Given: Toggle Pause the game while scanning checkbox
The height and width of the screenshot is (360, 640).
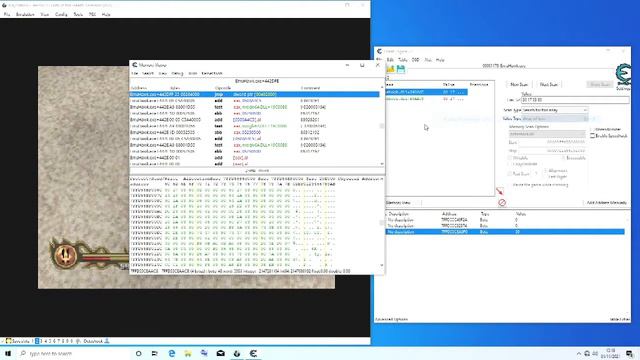Looking at the screenshot, I should click(x=510, y=185).
